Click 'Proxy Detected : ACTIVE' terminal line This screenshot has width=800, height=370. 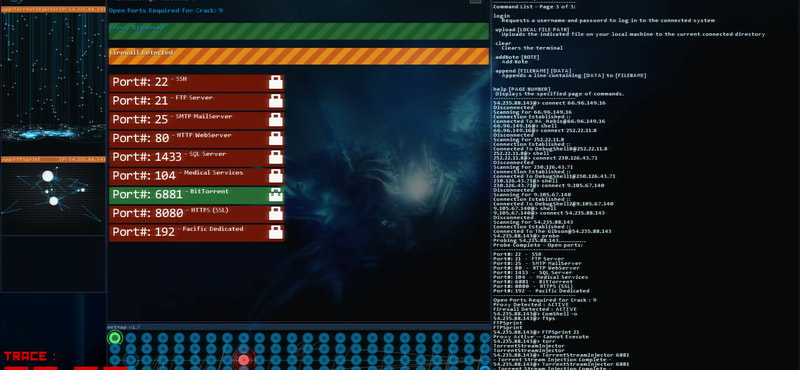click(530, 305)
